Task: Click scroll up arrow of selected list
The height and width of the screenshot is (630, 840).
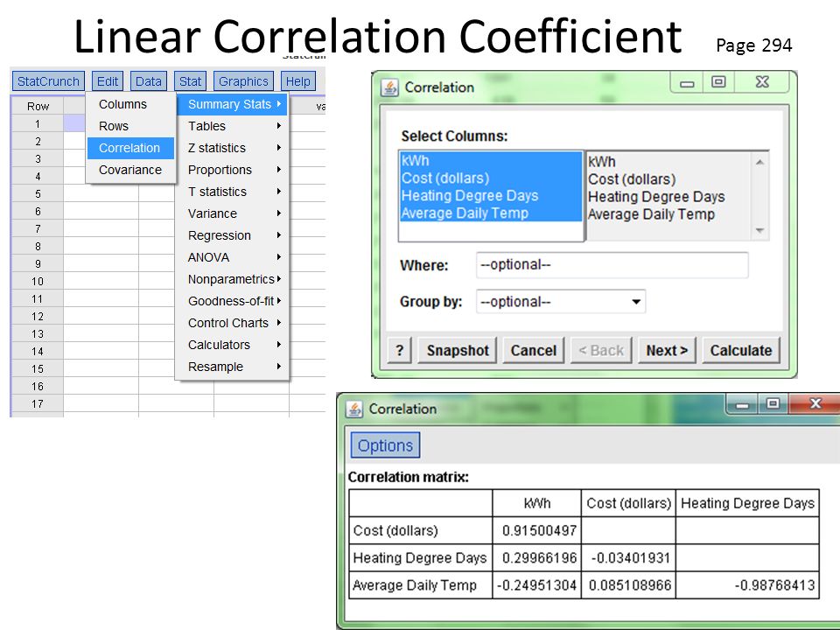Action: 759,162
